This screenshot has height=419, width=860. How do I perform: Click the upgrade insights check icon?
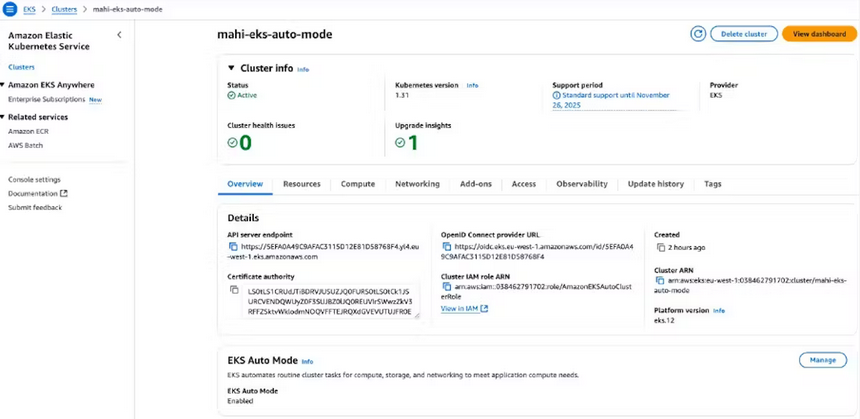point(400,143)
